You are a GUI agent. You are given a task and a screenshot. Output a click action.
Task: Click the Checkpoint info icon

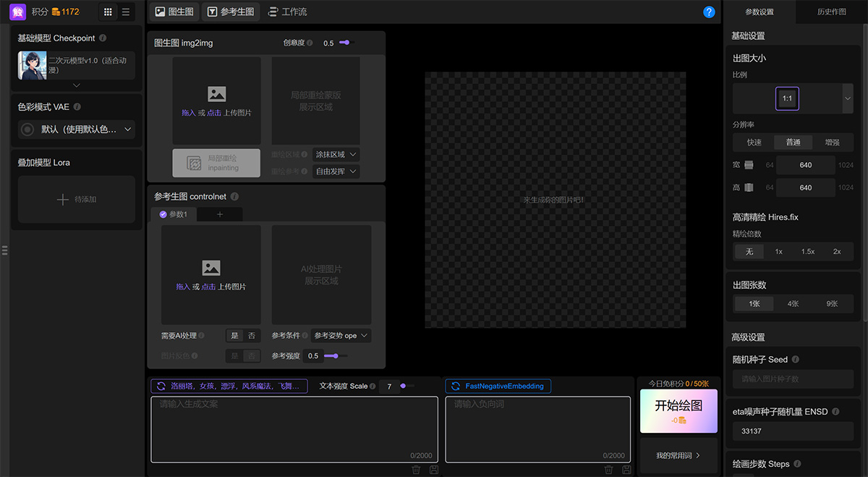click(x=103, y=38)
